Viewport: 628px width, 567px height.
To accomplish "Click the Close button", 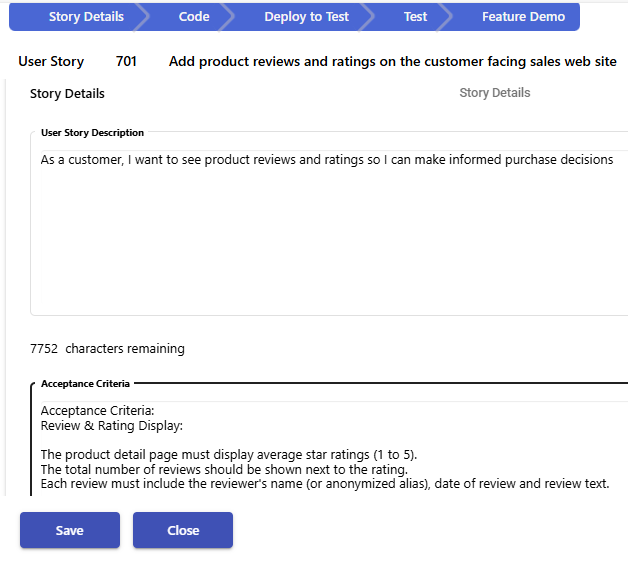I will 183,530.
